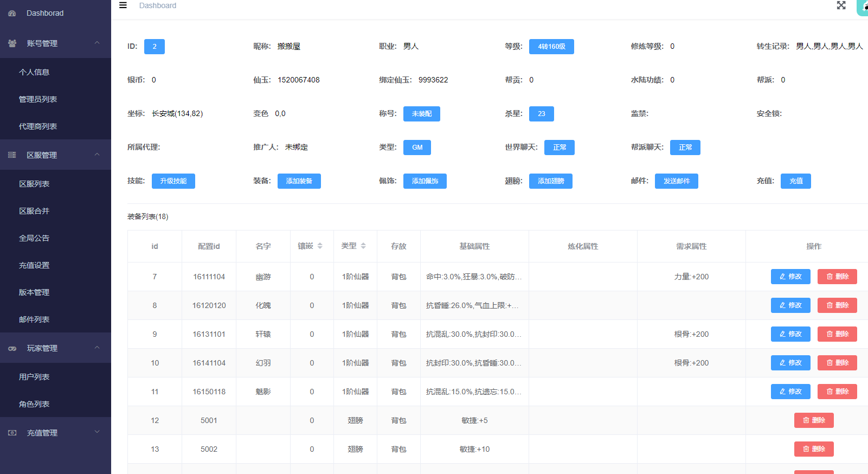Image resolution: width=868 pixels, height=474 pixels.
Task: Click the 账号管理 users icon
Action: point(12,43)
